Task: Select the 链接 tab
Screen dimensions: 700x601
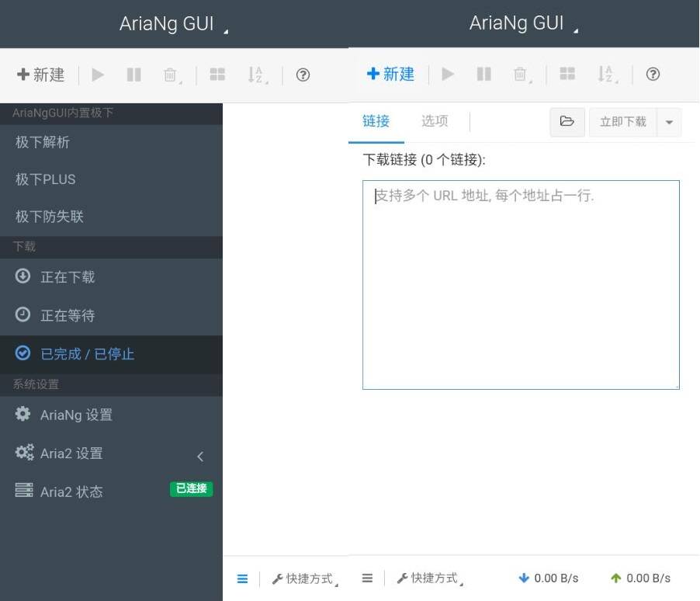Action: (376, 120)
